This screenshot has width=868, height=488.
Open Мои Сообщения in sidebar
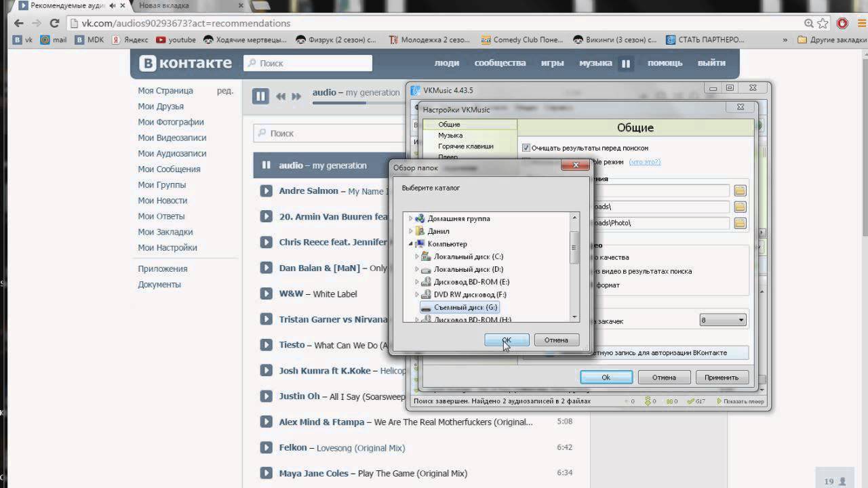[169, 169]
